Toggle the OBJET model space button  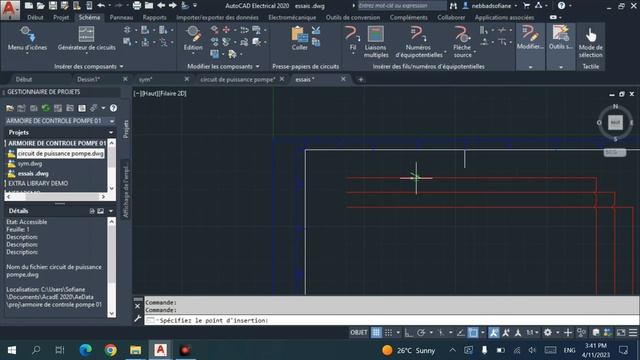(358, 333)
